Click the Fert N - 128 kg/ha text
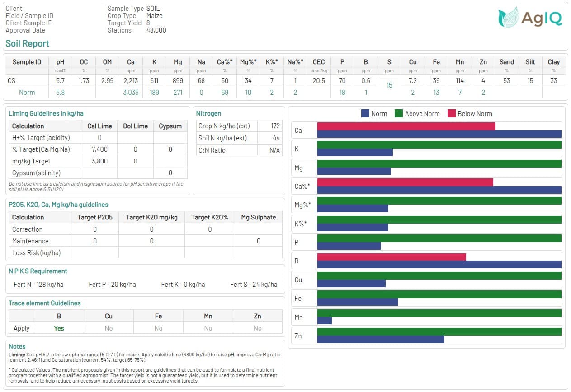Screen dimensions: 571x392 click(39, 285)
